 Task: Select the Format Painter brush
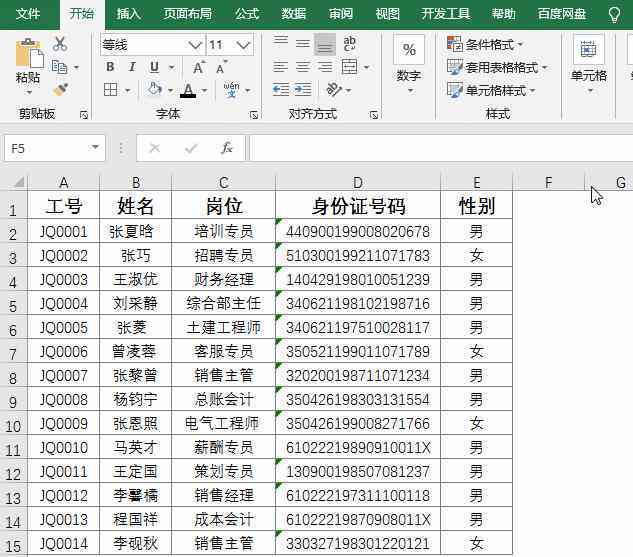click(x=60, y=90)
